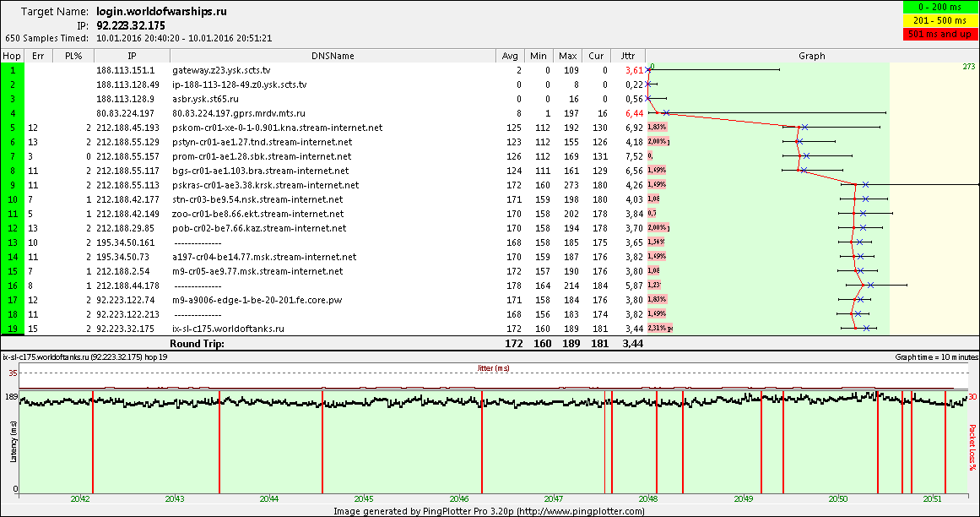The height and width of the screenshot is (517, 980).
Task: Click the 2,31% packet loss bar for hop 19
Action: pos(660,329)
